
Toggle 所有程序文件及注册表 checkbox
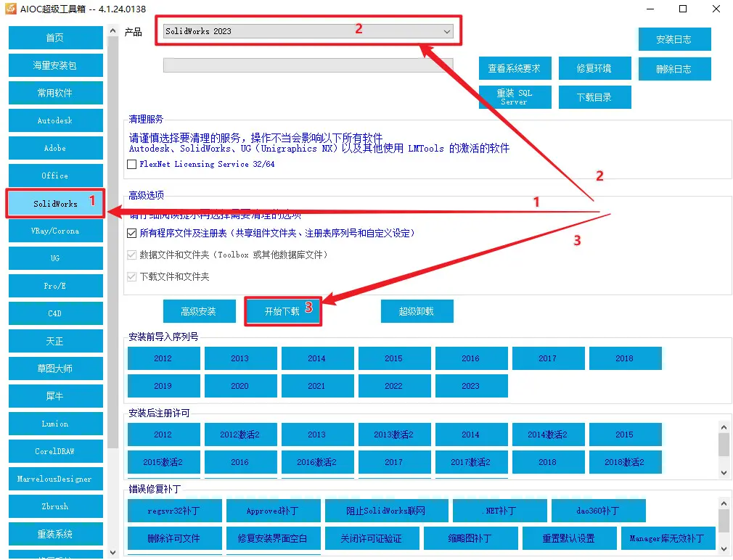pos(132,233)
